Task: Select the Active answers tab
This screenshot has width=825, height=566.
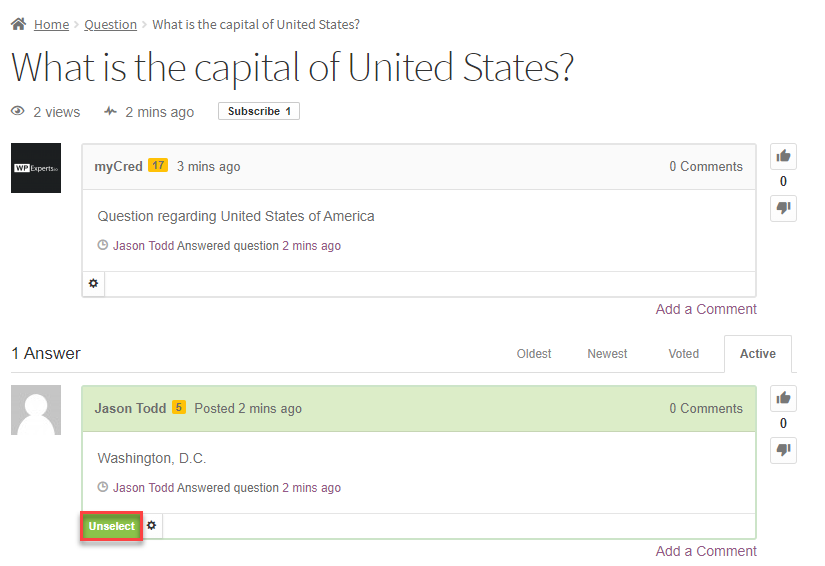Action: tap(757, 354)
